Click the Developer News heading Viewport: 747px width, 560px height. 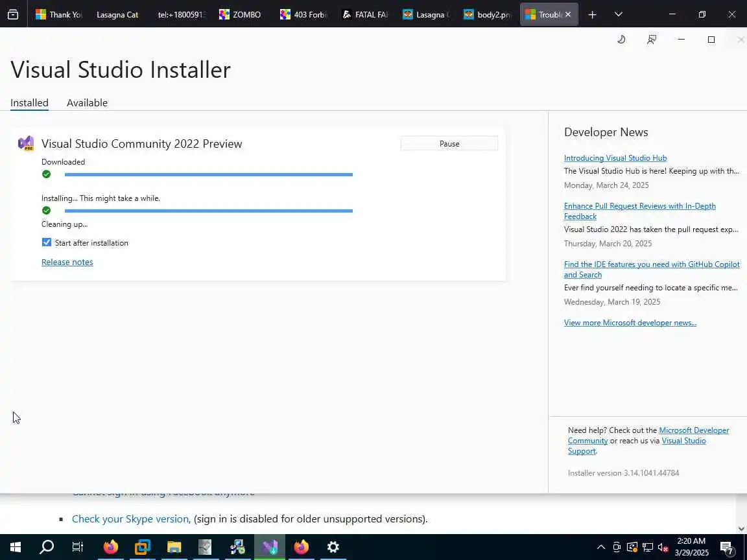point(606,132)
